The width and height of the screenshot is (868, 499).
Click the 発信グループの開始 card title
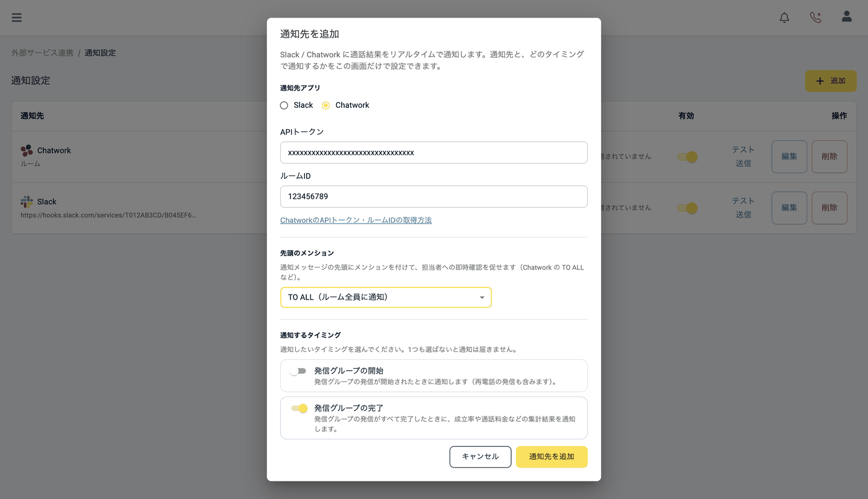349,371
